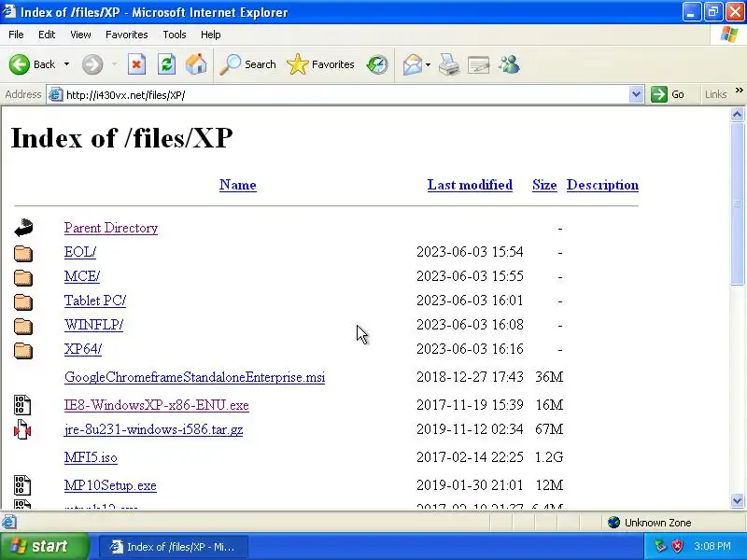
Task: Open the View menu
Action: [80, 35]
